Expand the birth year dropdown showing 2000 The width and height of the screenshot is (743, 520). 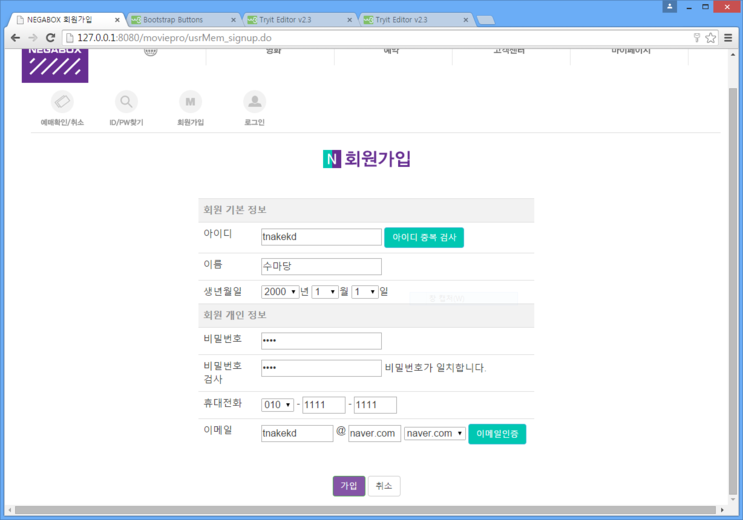pyautogui.click(x=279, y=292)
